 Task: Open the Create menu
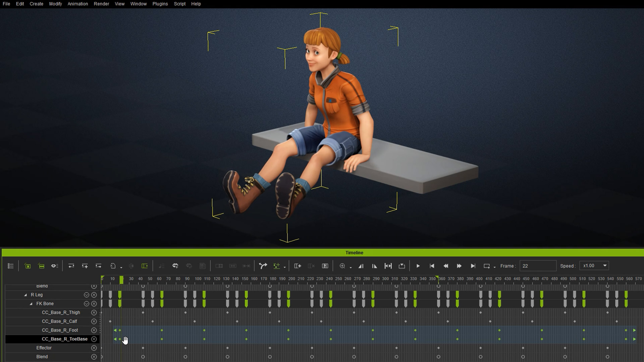[x=36, y=4]
